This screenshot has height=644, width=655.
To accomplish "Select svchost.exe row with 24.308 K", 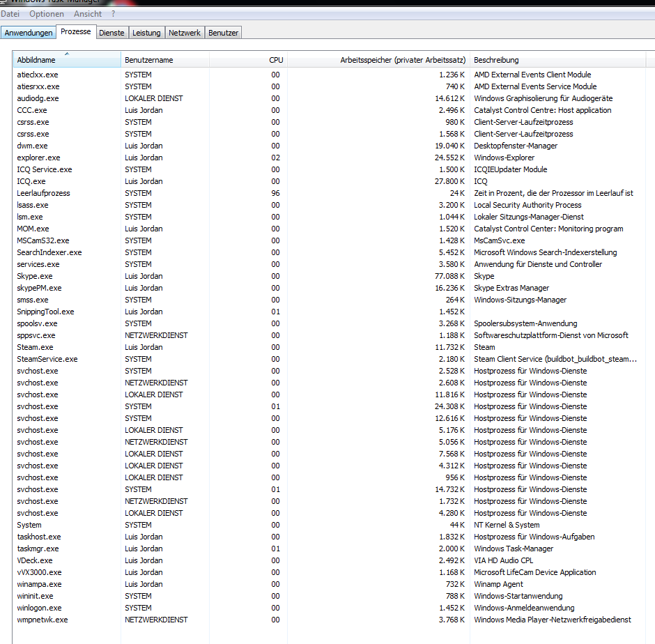I will (x=329, y=406).
